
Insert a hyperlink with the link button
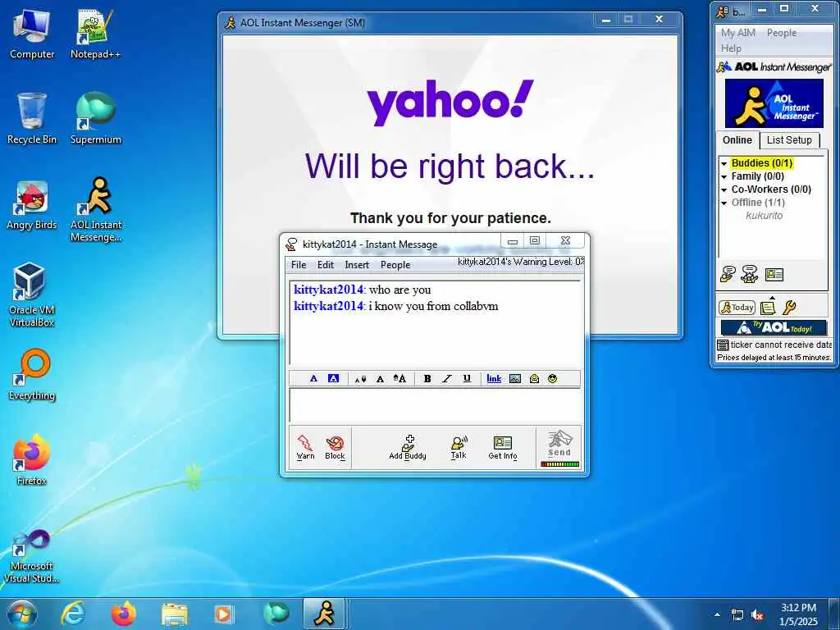tap(494, 379)
